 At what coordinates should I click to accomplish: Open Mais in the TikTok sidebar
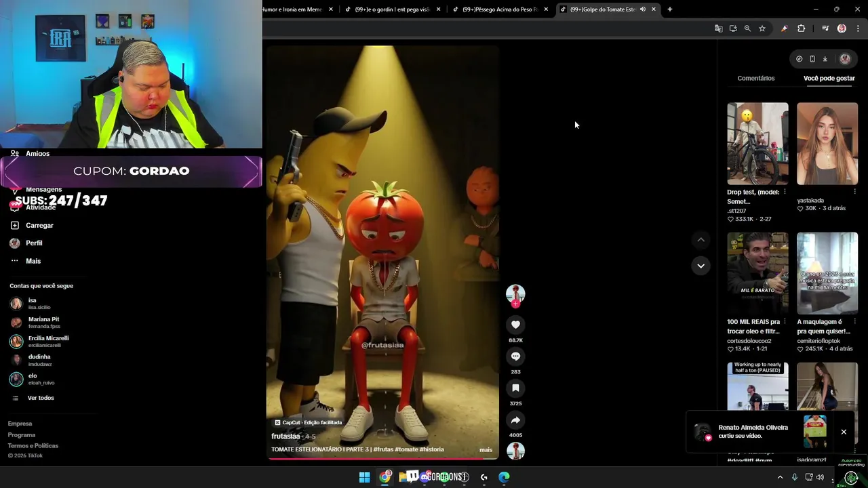point(33,261)
